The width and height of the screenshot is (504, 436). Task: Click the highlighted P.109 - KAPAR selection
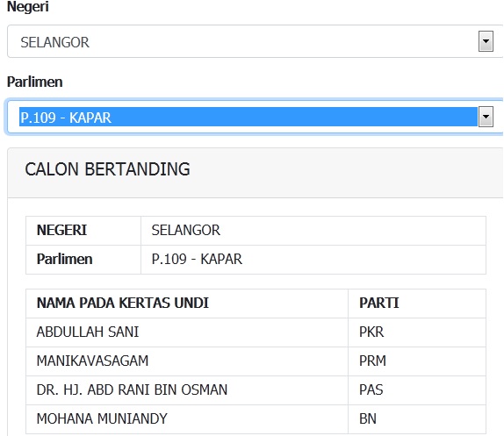[248, 117]
